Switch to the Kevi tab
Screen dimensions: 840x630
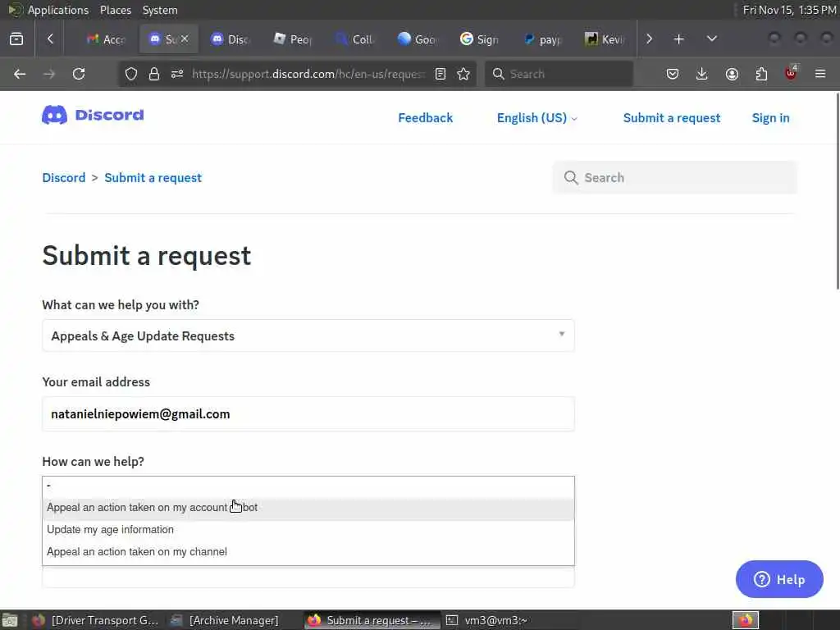pyautogui.click(x=604, y=39)
